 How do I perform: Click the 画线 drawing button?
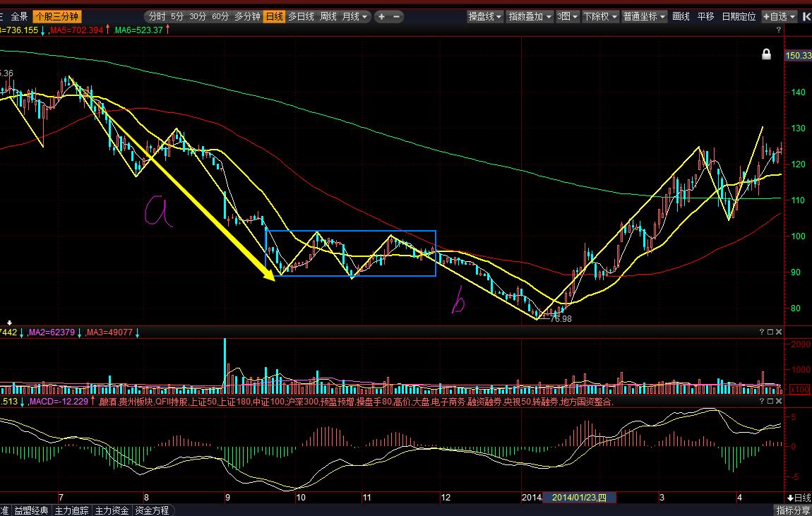tap(681, 16)
